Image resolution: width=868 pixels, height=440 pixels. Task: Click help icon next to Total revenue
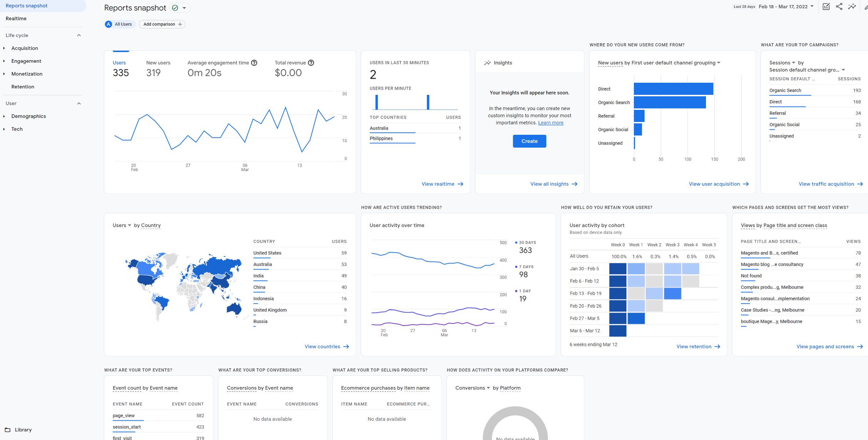tap(311, 63)
